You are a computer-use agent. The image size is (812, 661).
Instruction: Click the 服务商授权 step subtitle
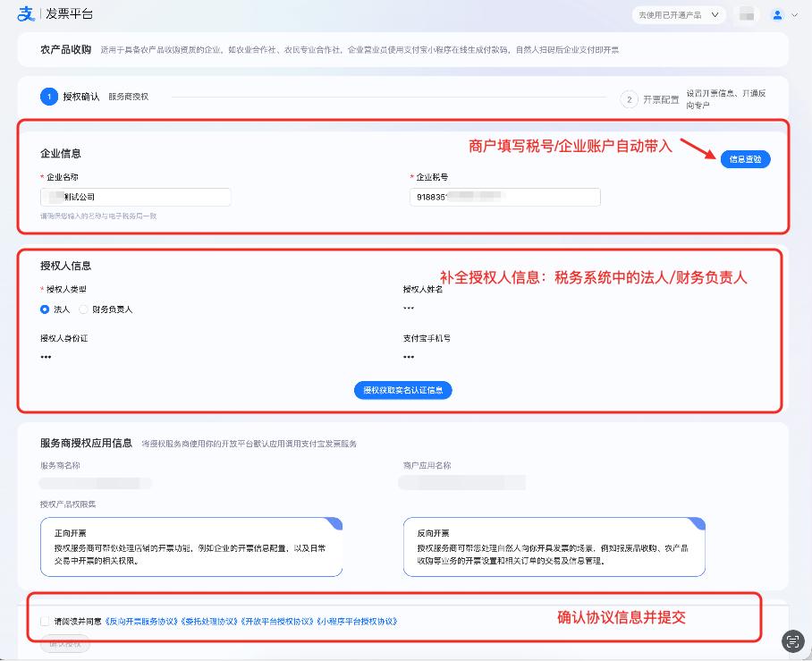tap(129, 97)
